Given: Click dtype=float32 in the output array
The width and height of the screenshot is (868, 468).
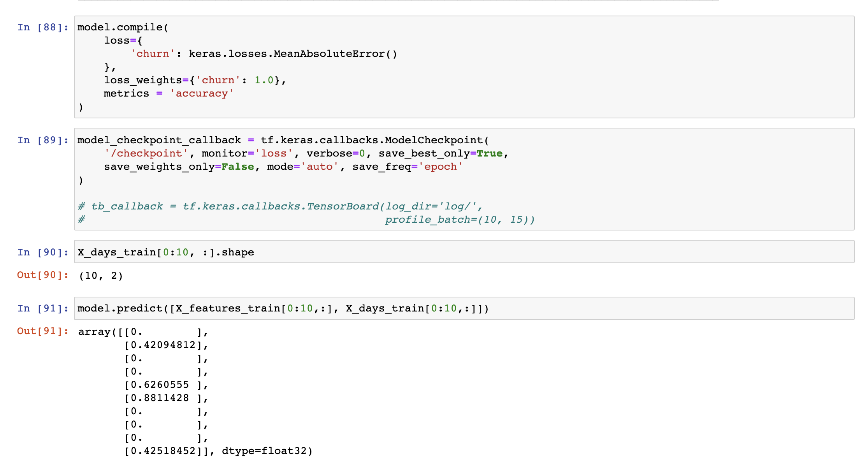Looking at the screenshot, I should point(264,451).
